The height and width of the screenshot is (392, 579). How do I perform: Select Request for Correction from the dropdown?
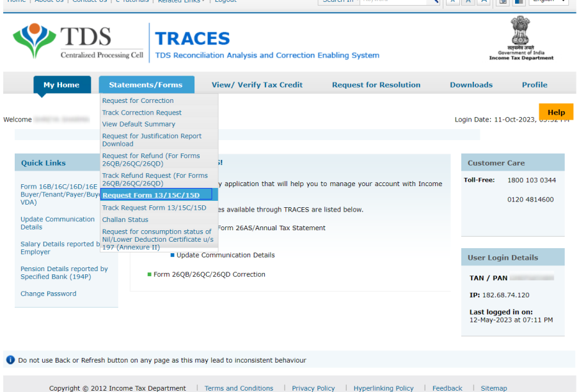pos(138,100)
